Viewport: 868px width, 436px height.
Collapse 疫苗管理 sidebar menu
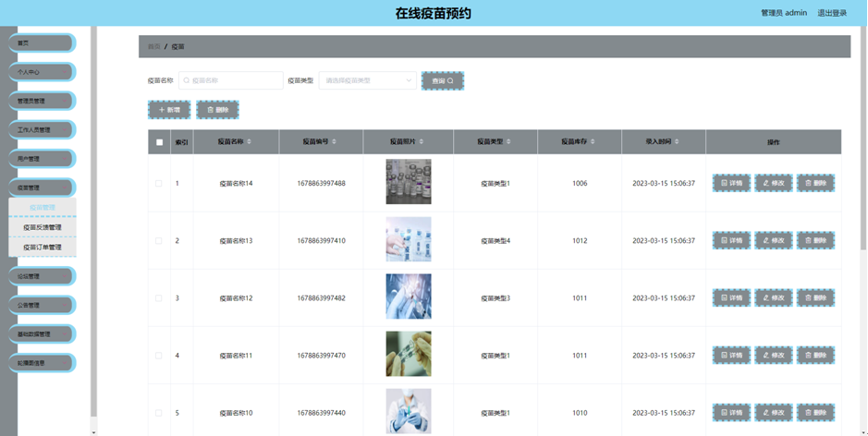(x=43, y=188)
